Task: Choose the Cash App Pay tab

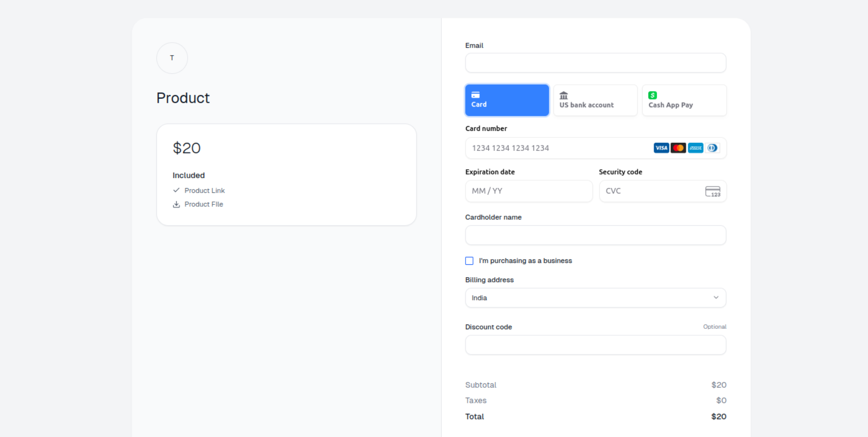Action: pos(684,100)
